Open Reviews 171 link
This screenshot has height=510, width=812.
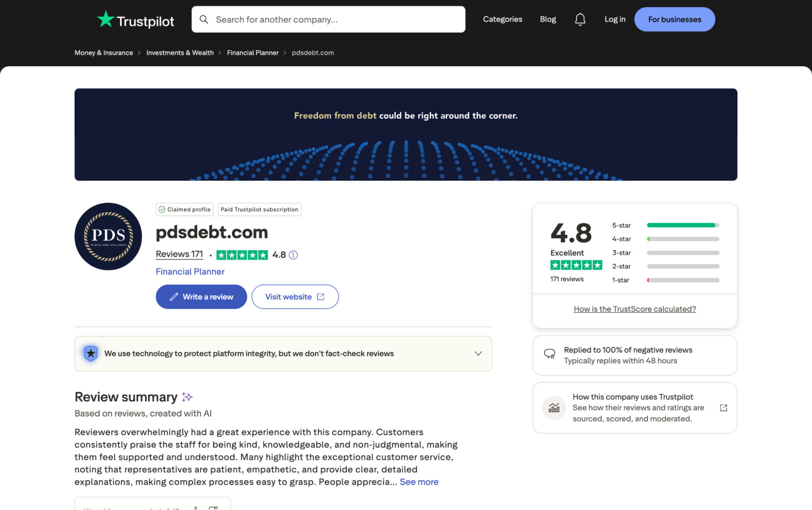(179, 254)
